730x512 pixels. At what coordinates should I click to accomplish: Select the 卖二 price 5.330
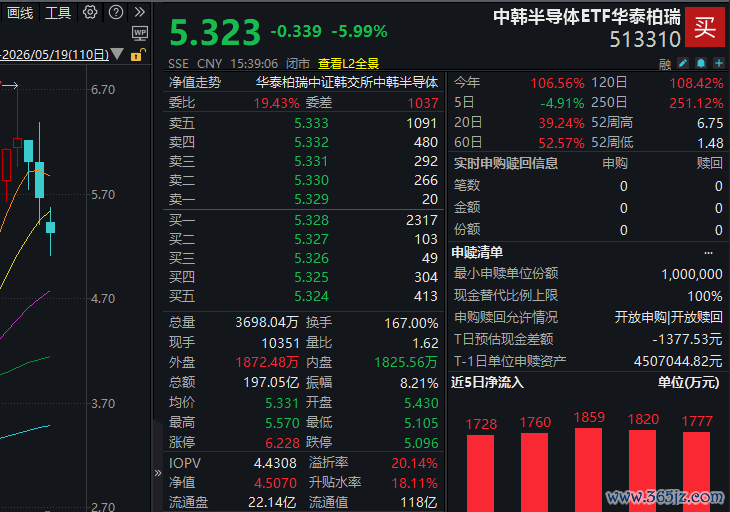pyautogui.click(x=311, y=180)
